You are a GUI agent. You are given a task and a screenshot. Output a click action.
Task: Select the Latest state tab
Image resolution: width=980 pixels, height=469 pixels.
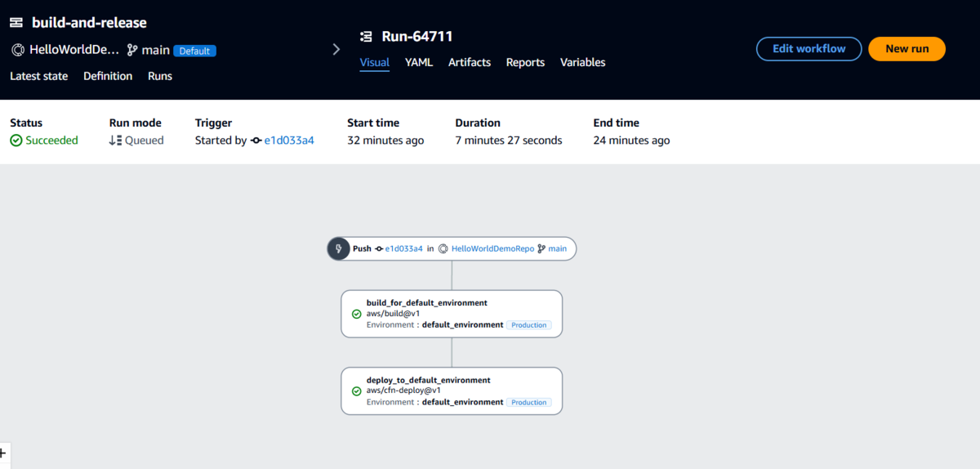39,76
